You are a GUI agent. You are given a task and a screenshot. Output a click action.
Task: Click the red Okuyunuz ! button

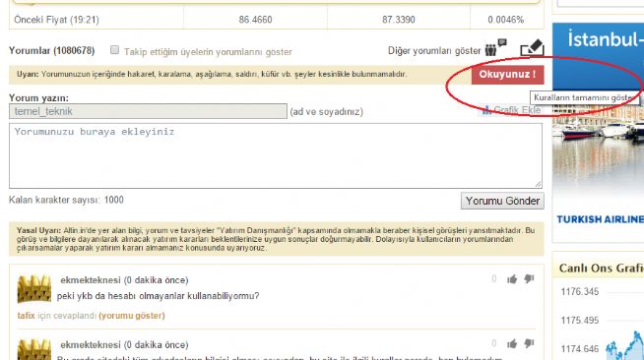click(508, 75)
